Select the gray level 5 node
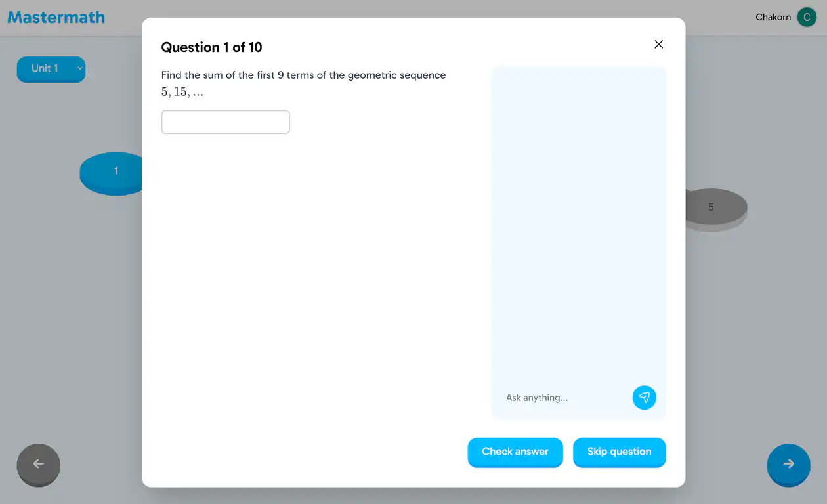 click(x=715, y=207)
